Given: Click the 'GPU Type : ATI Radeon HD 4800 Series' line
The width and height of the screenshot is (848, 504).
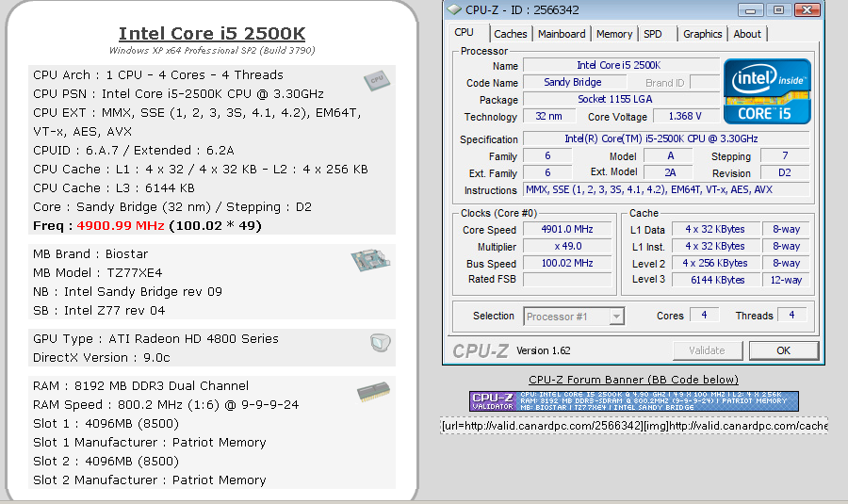Looking at the screenshot, I should point(155,339).
